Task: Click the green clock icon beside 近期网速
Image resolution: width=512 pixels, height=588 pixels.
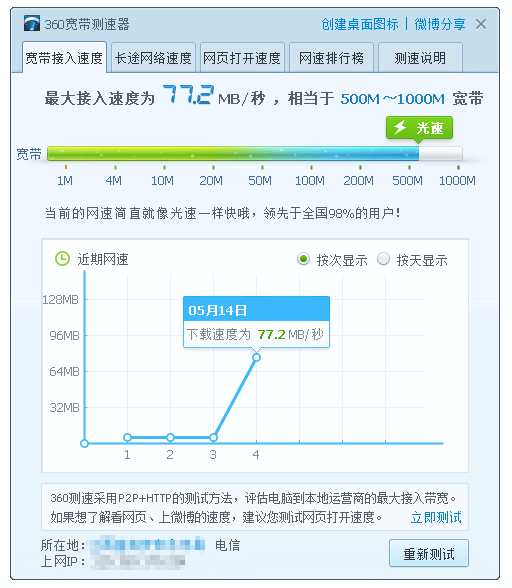Action: click(62, 259)
